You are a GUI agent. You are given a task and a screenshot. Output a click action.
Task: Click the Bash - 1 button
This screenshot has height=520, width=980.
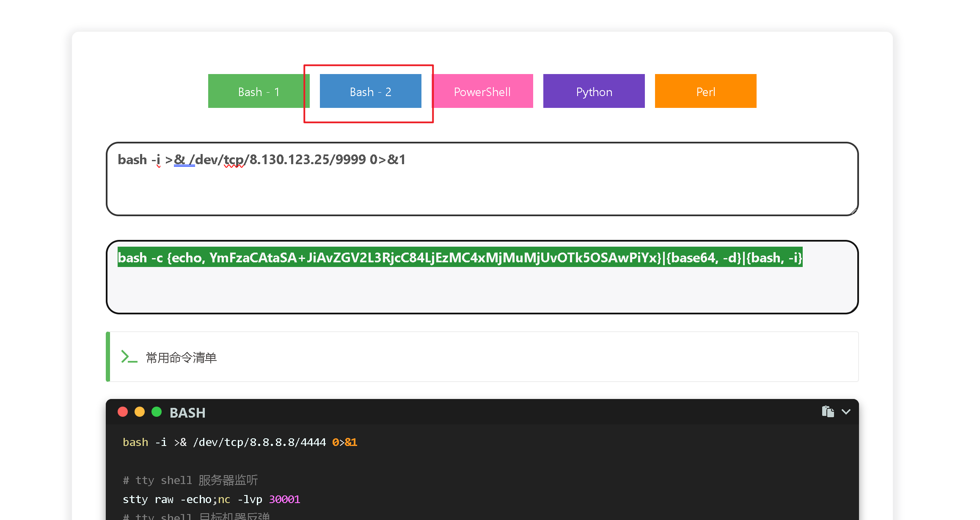click(x=259, y=91)
